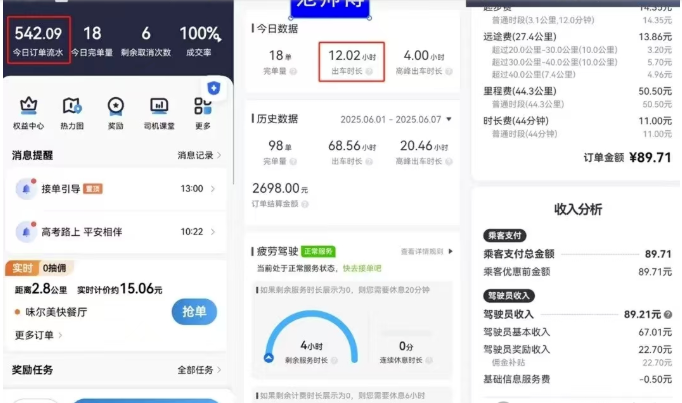The height and width of the screenshot is (403, 682).
Task: Open the 权益中心 crown icon
Action: pos(28,106)
